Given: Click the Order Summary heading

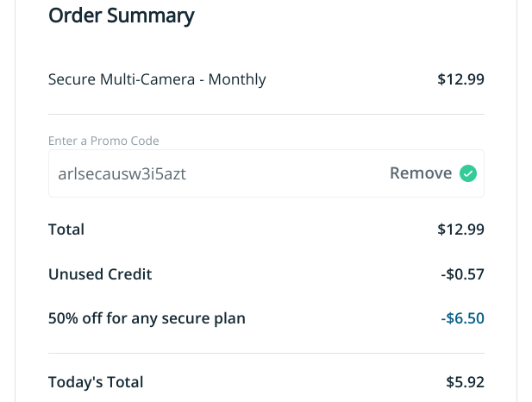Looking at the screenshot, I should (122, 16).
